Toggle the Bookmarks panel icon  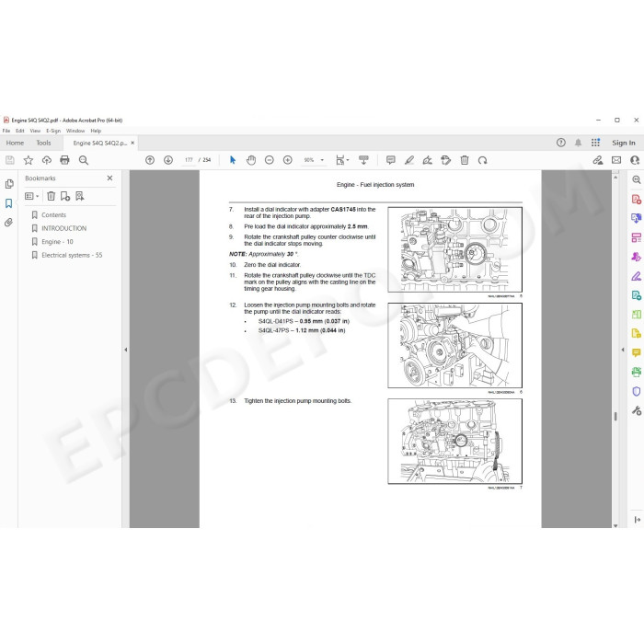click(x=8, y=203)
